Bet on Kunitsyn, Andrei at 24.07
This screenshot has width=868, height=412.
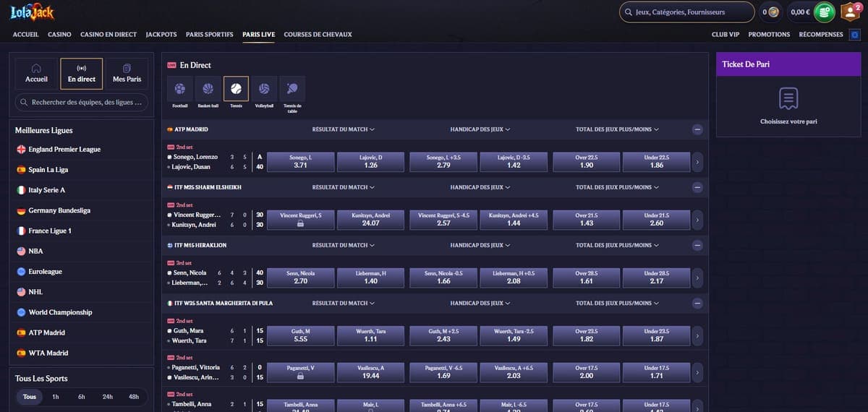coord(370,220)
